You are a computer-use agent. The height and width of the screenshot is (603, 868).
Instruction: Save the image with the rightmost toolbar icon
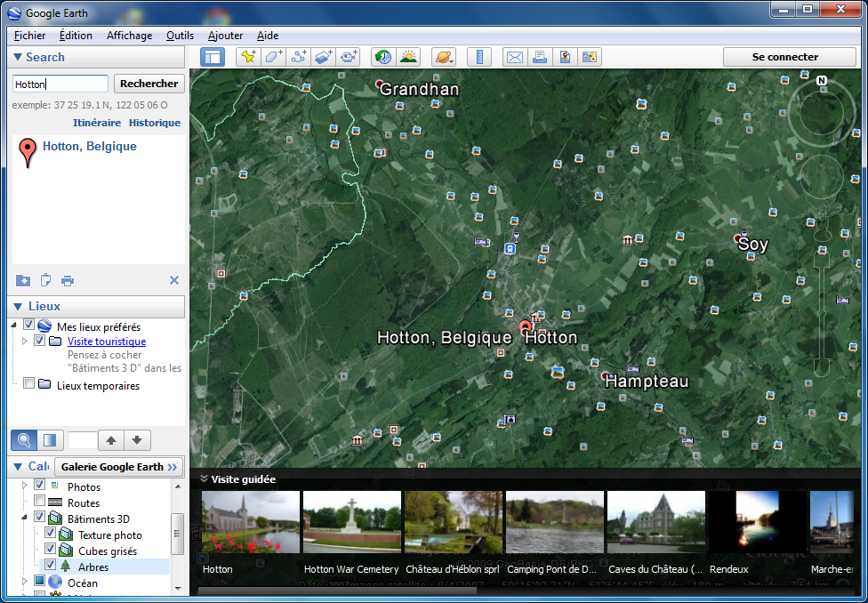tap(590, 57)
